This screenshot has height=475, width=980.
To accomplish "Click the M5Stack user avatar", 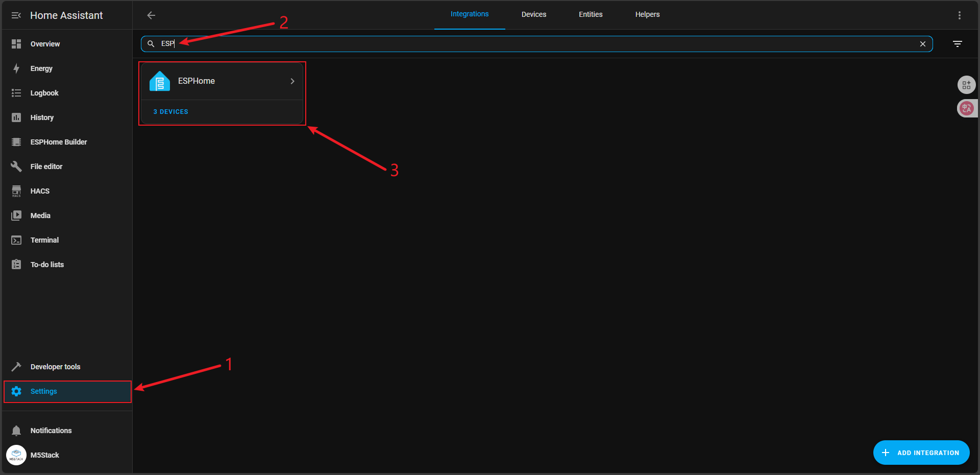I will [x=16, y=455].
